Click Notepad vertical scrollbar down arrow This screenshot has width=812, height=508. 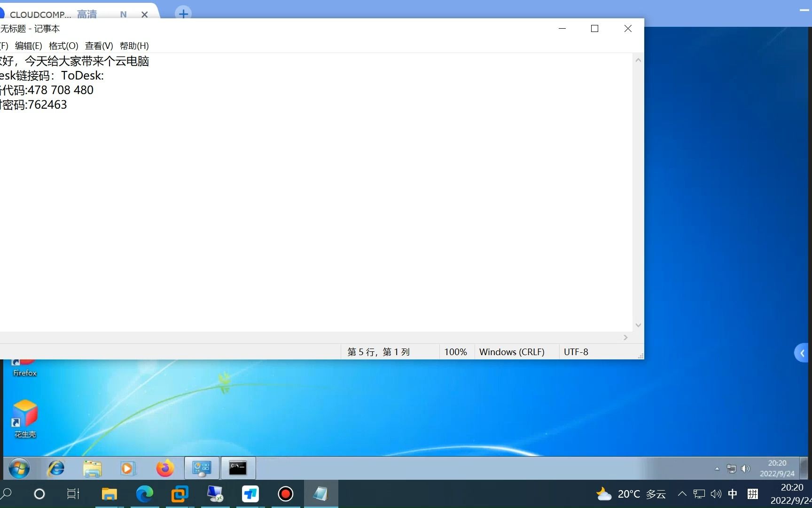click(x=638, y=325)
